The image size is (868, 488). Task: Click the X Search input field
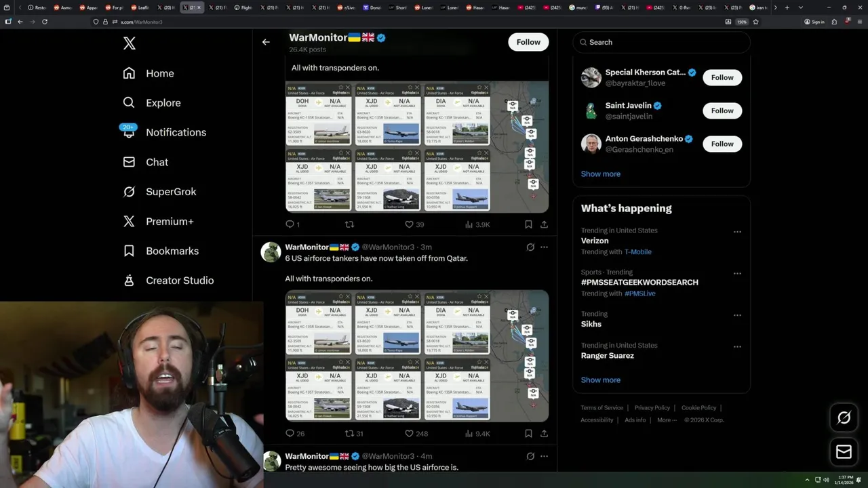click(x=661, y=42)
